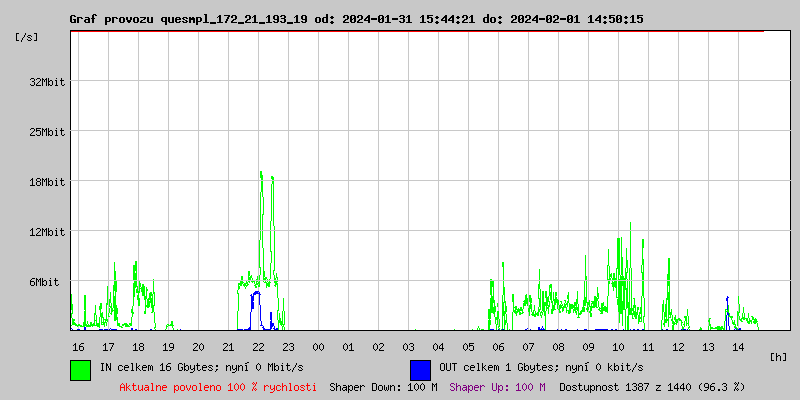
Task: Click 'Shaper Down: 100 M' text
Action: point(383,387)
